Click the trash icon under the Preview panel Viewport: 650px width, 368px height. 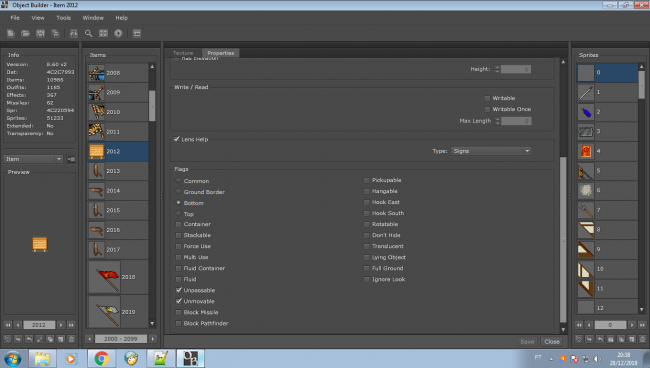click(71, 339)
